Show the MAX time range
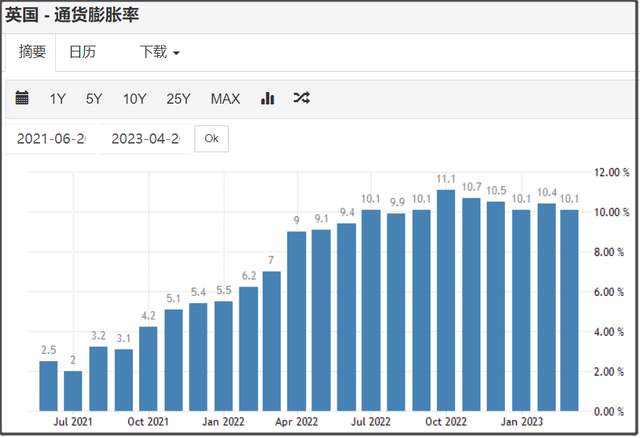 pyautogui.click(x=225, y=98)
